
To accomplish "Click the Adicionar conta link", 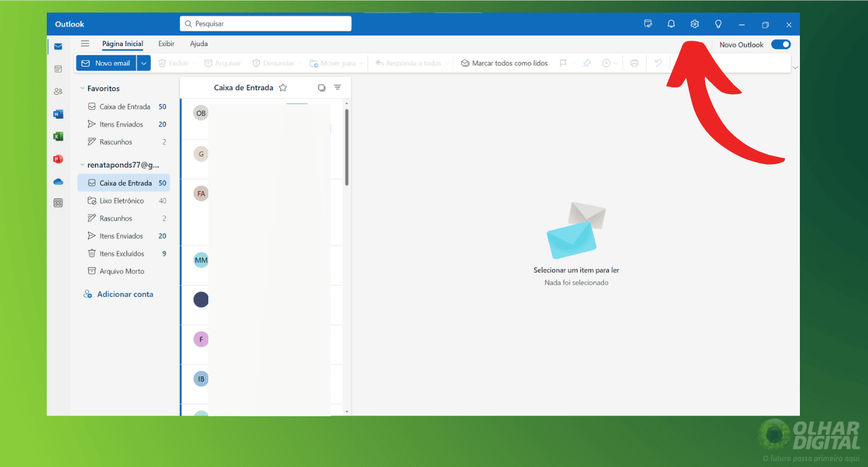I will [x=118, y=294].
